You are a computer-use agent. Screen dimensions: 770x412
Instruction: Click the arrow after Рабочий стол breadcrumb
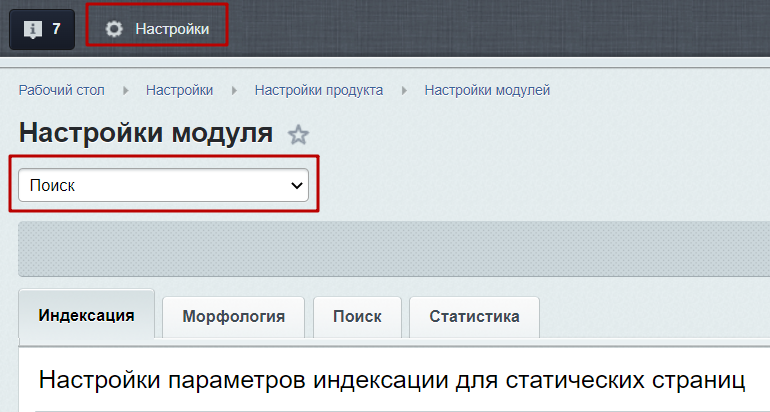pos(126,90)
